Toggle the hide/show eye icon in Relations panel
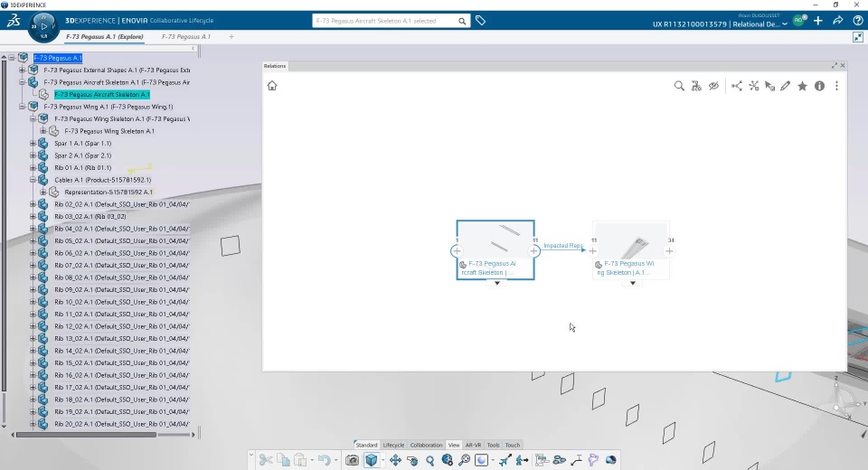Viewport: 868px width, 470px height. coord(713,86)
